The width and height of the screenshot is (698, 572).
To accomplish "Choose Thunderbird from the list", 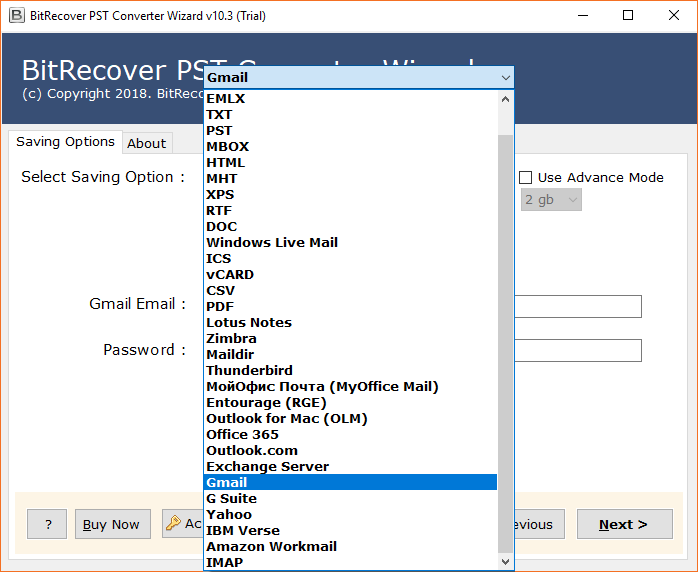I will click(350, 371).
